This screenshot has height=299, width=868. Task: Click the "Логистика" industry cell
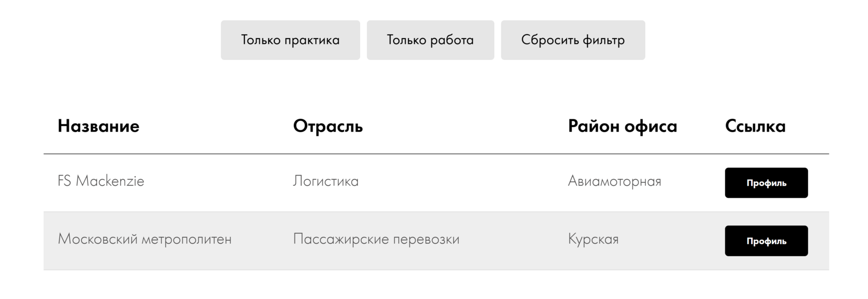pos(326,181)
